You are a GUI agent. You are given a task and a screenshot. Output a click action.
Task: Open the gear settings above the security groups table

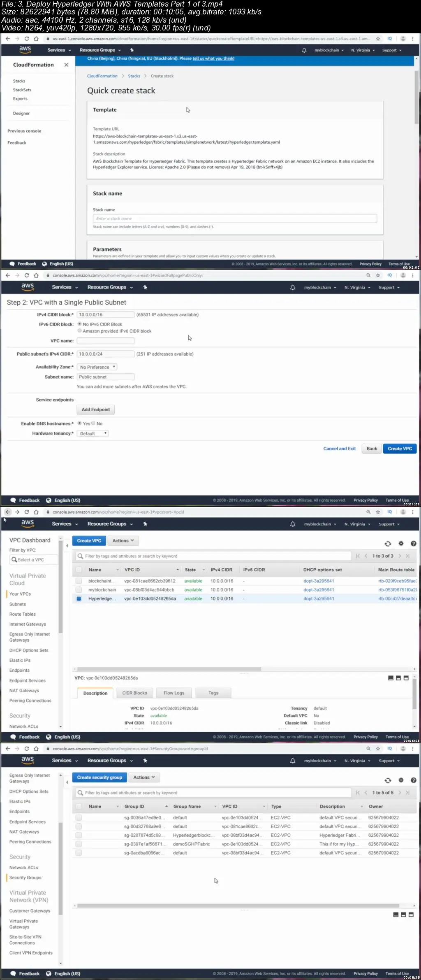(401, 780)
